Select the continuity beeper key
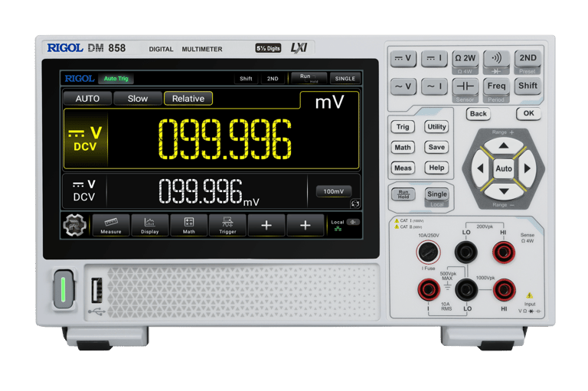 pos(496,58)
